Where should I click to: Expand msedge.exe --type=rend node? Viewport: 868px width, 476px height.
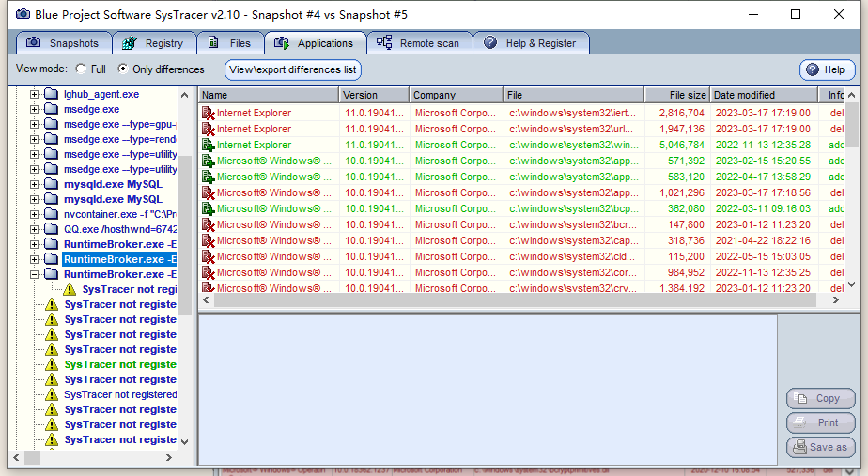[x=35, y=139]
